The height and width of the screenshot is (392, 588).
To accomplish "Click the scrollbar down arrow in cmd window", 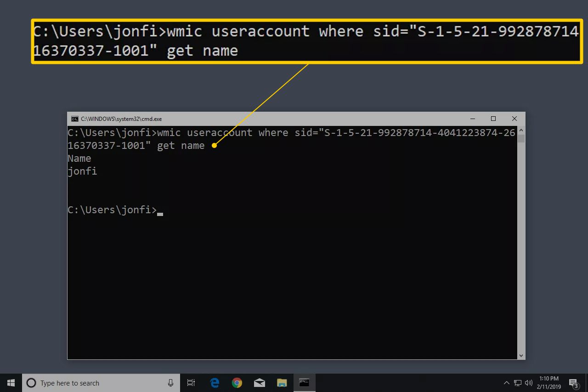I will point(521,355).
